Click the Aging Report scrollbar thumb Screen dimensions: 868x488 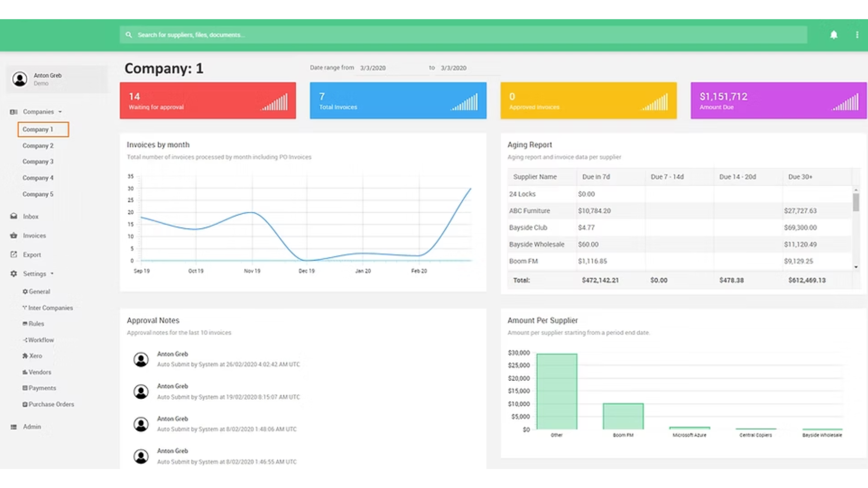click(x=856, y=202)
